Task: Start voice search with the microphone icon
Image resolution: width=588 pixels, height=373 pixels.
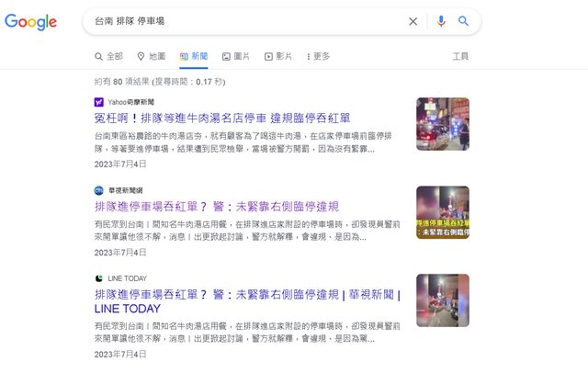Action: [441, 21]
